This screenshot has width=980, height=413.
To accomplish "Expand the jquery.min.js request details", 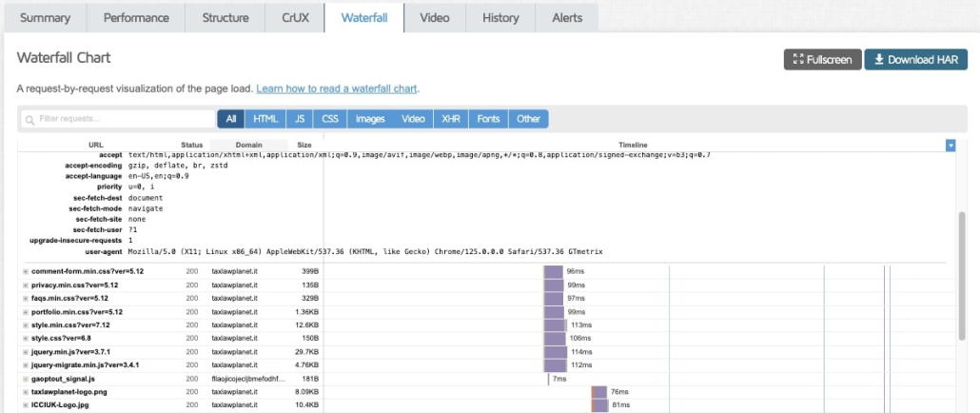I will point(26,352).
